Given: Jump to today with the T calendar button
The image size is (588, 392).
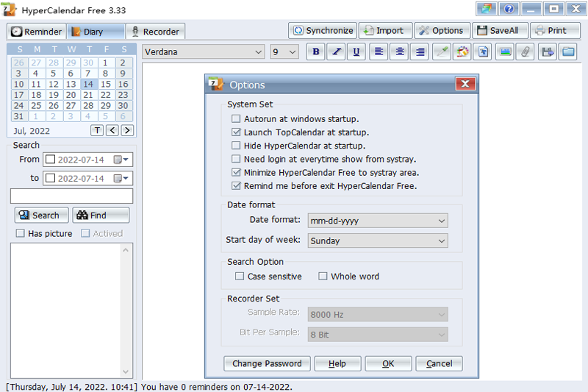Looking at the screenshot, I should coord(97,130).
